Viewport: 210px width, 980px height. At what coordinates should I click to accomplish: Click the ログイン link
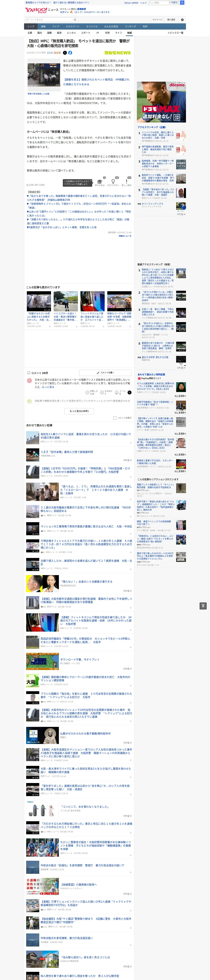pyautogui.click(x=64, y=12)
